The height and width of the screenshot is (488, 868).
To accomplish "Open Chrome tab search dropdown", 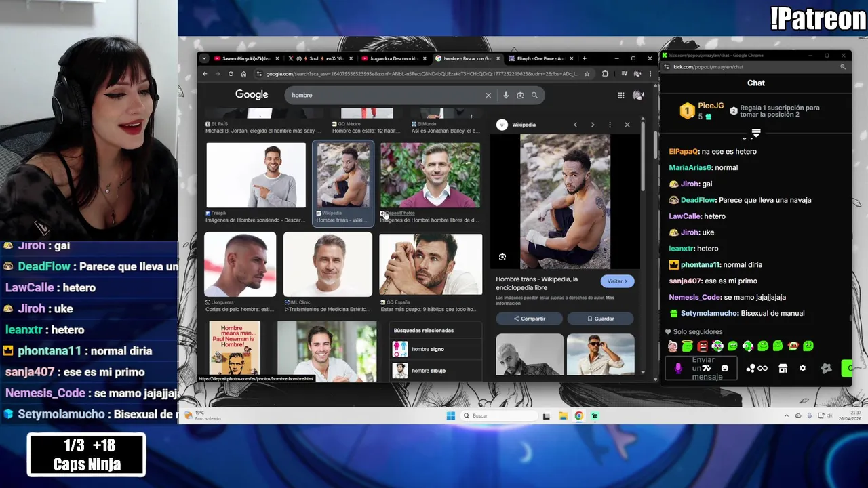I will coord(204,58).
